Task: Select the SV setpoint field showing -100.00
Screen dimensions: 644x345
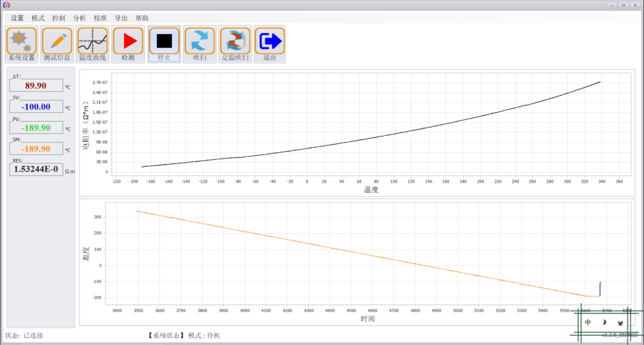Action: coord(36,107)
